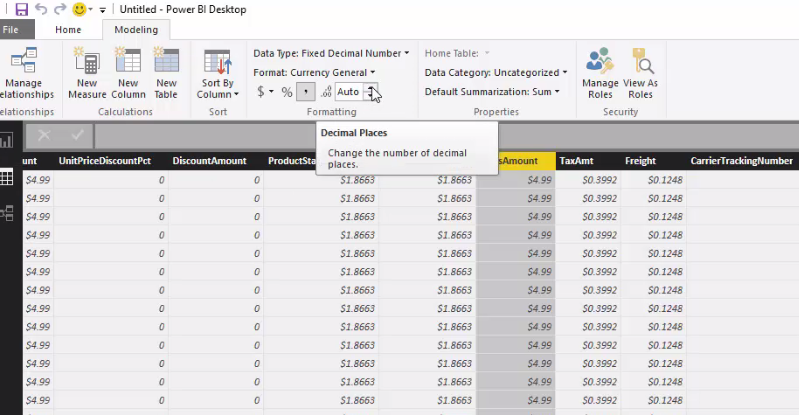Image resolution: width=799 pixels, height=415 pixels.
Task: Add a New Column
Action: (128, 74)
